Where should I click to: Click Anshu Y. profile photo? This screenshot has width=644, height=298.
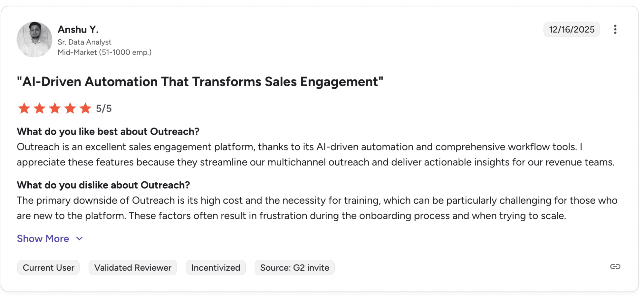34,40
